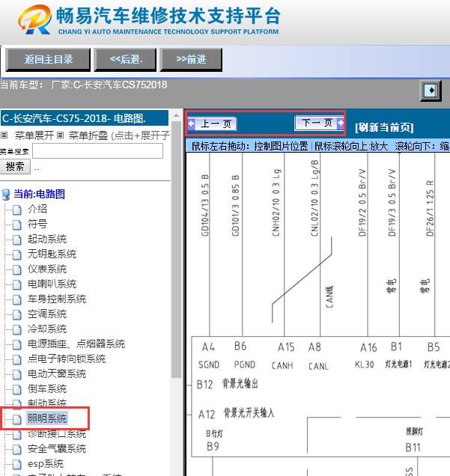The image size is (450, 476).
Task: Click the page icon beside 倒车系统
Action: 17,389
